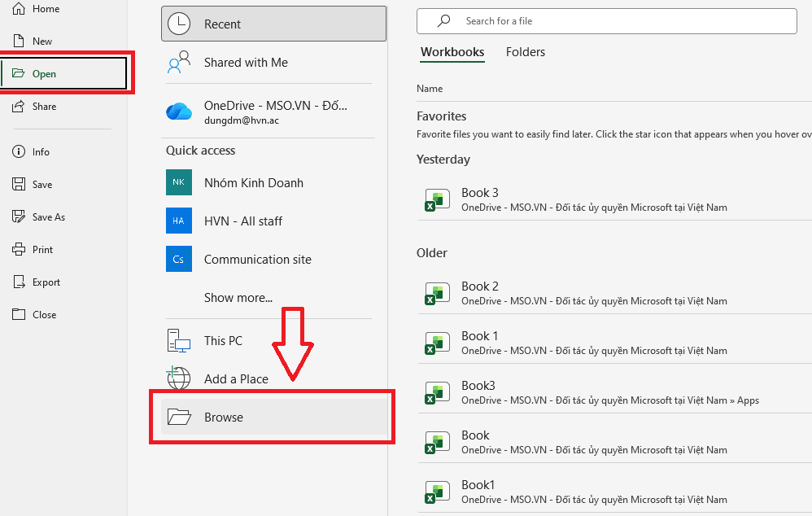Open the workbook named Book

(615, 443)
